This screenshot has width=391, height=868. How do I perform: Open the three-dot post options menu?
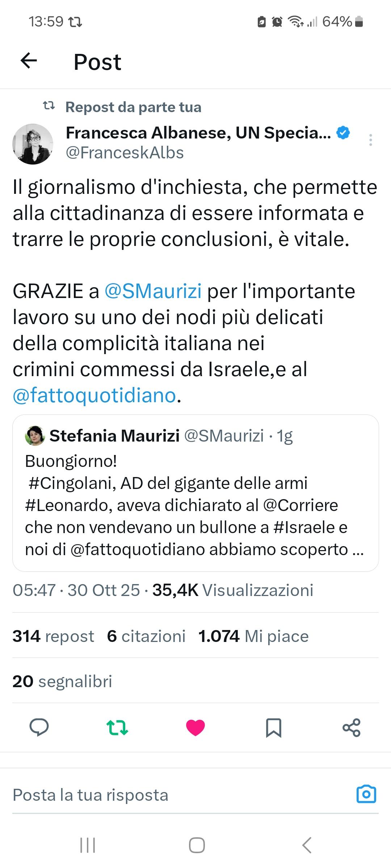pos(370,140)
